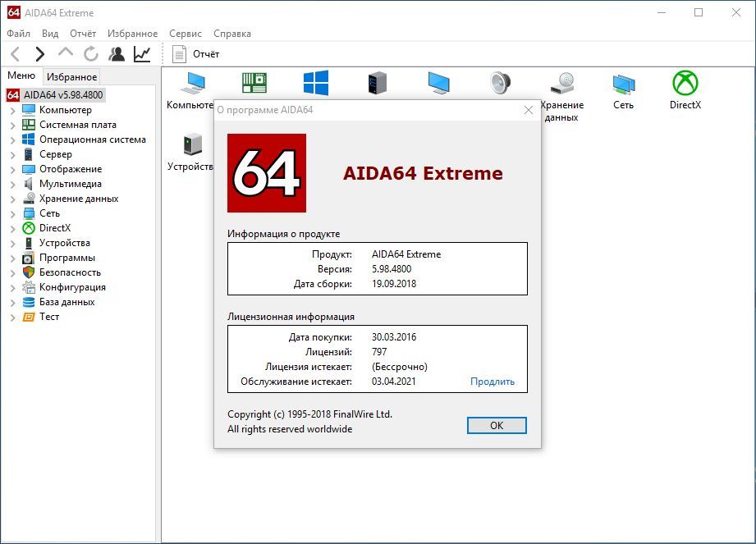Expand the Отображение tree node
This screenshot has width=756, height=544.
pos(13,170)
